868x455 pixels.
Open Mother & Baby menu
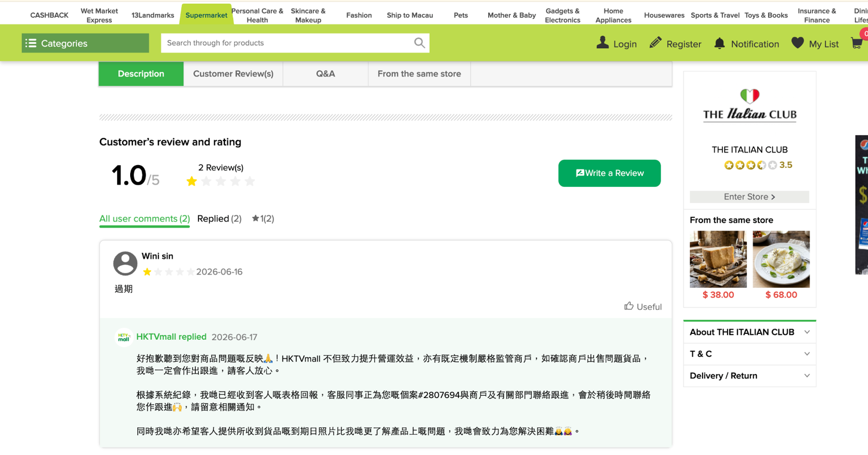tap(512, 15)
